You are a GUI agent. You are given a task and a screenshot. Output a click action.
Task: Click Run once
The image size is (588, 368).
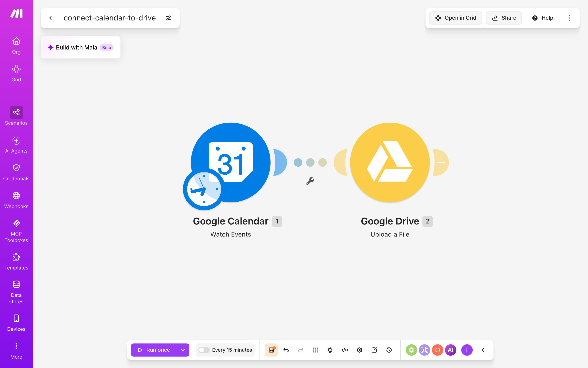pyautogui.click(x=153, y=350)
